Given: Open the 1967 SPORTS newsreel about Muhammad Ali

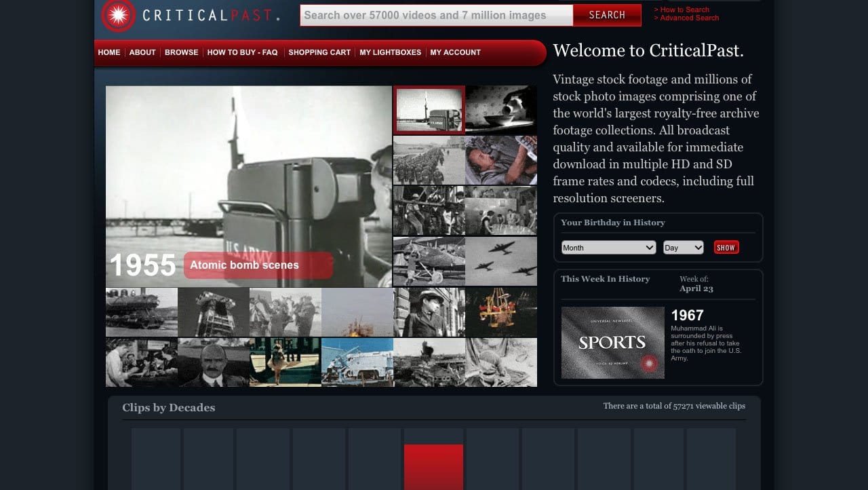Looking at the screenshot, I should coord(612,342).
